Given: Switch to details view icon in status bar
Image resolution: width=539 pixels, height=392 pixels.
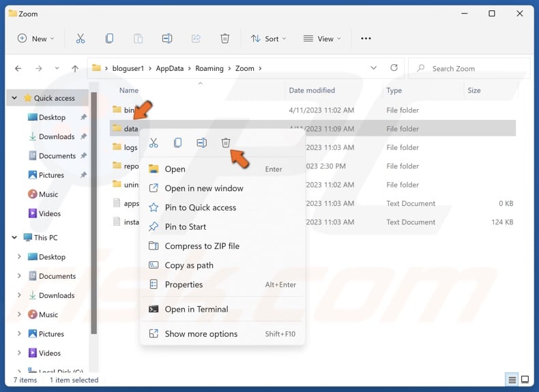Looking at the screenshot, I should pos(512,380).
